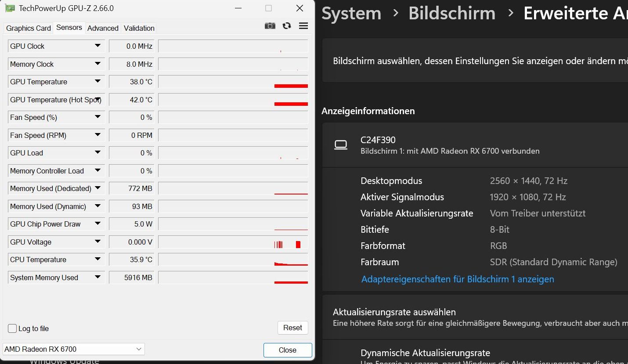This screenshot has height=364, width=628.
Task: Open the Memory Clock sensor dropdown
Action: [x=97, y=64]
